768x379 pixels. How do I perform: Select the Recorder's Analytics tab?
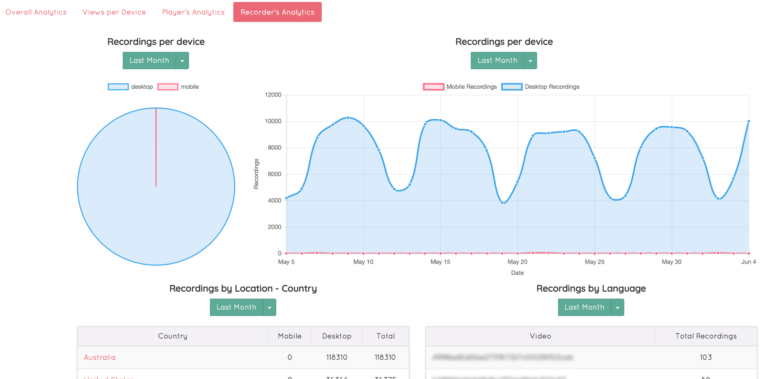point(277,12)
